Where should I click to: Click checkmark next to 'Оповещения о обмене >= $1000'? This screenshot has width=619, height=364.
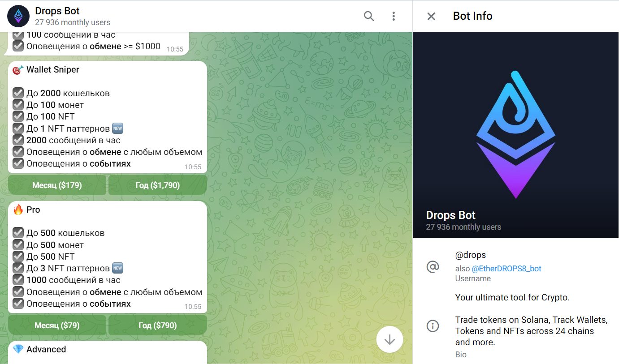coord(18,46)
